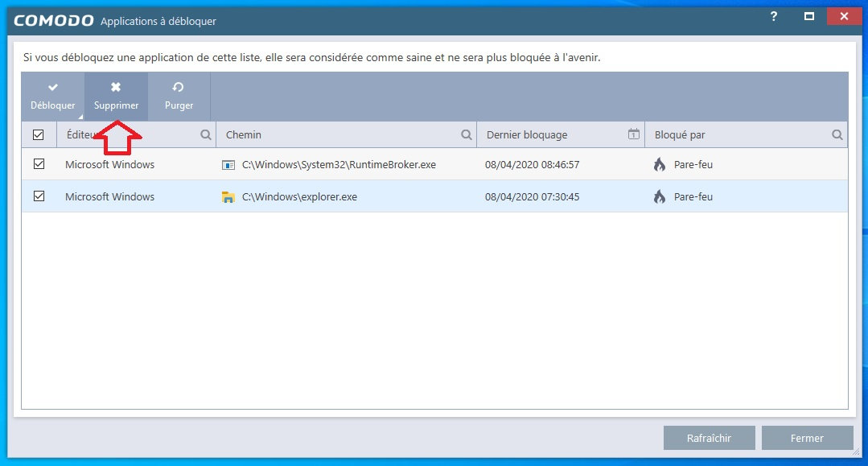
Task: Click Microsoft Windows in the explorer.exe row
Action: 109,196
